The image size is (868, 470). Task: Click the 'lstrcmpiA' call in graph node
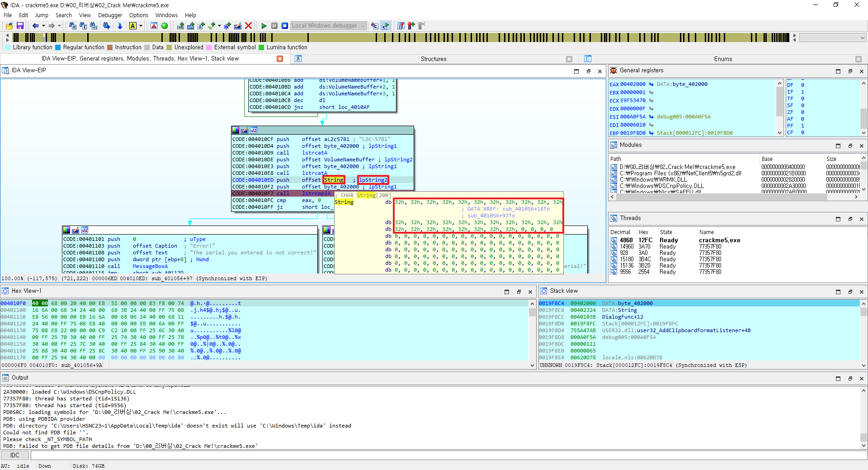[x=316, y=193]
